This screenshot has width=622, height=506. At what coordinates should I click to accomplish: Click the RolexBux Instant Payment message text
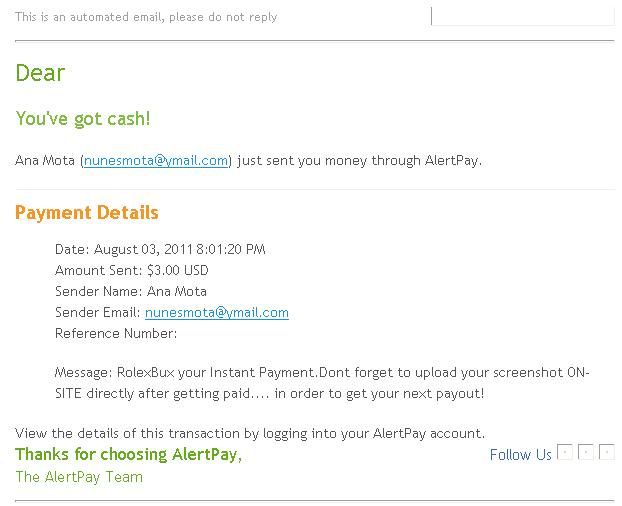click(x=322, y=383)
